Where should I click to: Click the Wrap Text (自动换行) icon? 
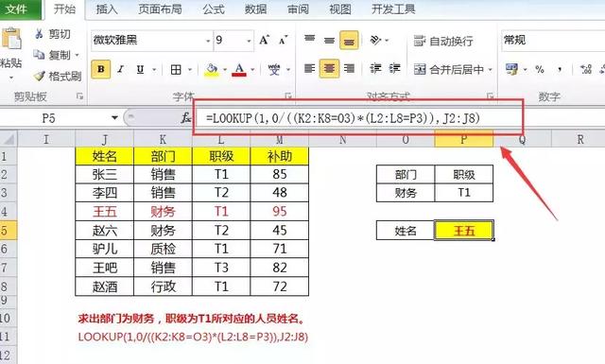pyautogui.click(x=420, y=41)
